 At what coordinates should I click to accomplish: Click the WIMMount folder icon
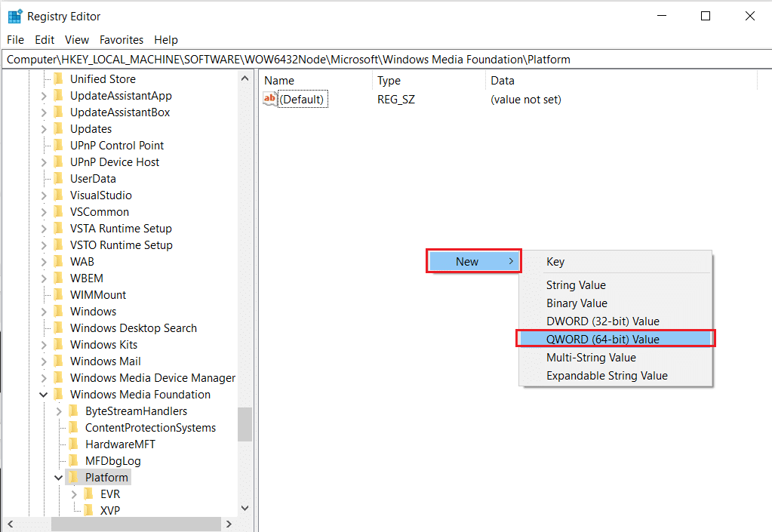pos(58,294)
